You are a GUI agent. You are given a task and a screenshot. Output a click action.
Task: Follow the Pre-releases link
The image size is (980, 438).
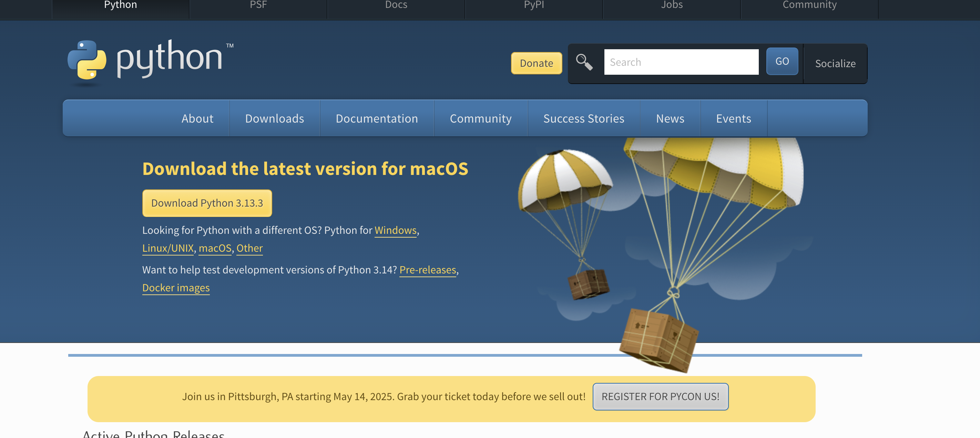(428, 270)
